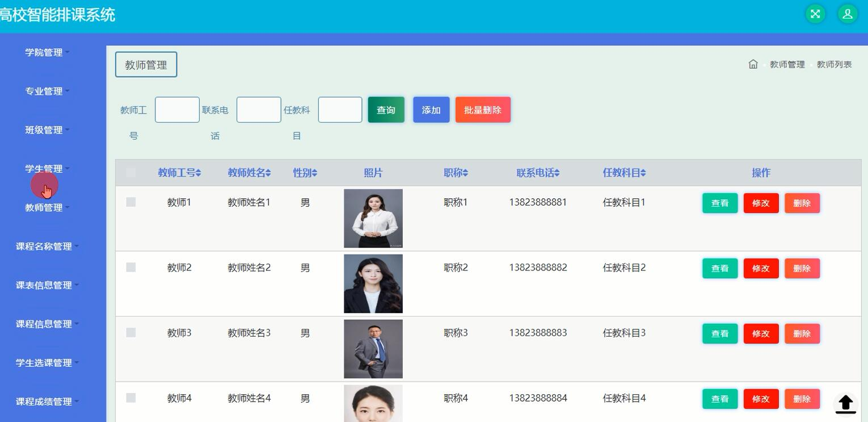This screenshot has width=868, height=422.
Task: Sort the table by 性别 column
Action: [305, 173]
